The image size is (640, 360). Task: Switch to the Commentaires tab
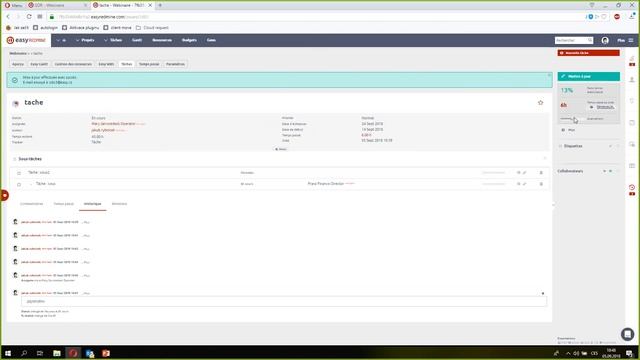pos(31,204)
